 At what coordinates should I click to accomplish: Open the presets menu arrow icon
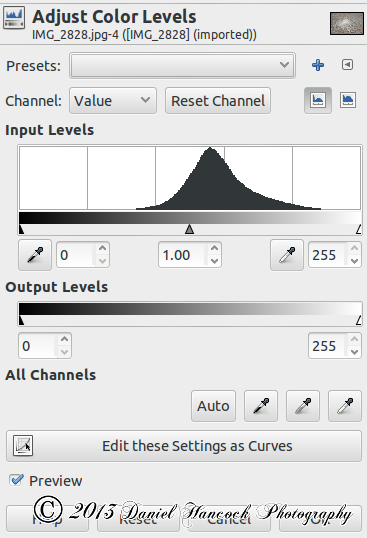click(347, 65)
